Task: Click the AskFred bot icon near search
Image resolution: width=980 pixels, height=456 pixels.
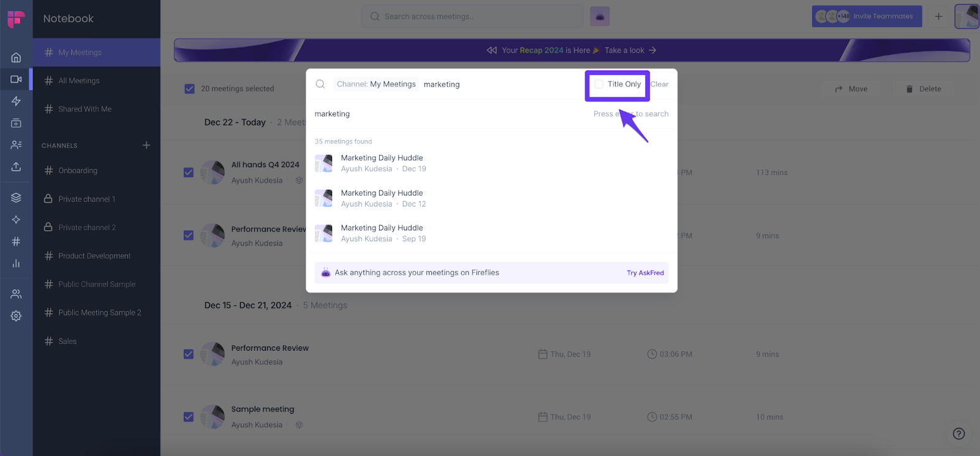Action: click(600, 17)
